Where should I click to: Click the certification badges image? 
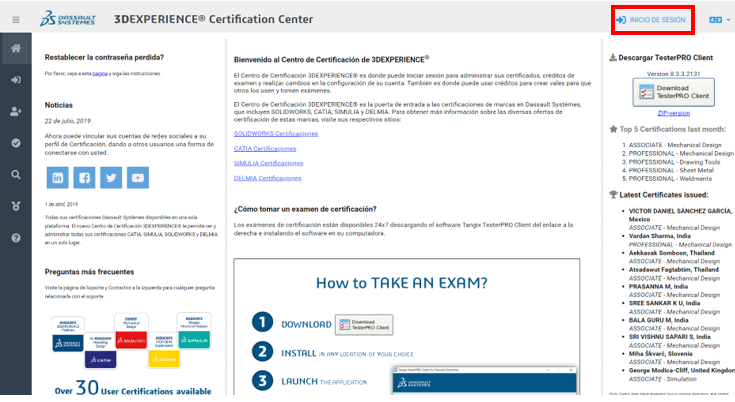point(131,340)
